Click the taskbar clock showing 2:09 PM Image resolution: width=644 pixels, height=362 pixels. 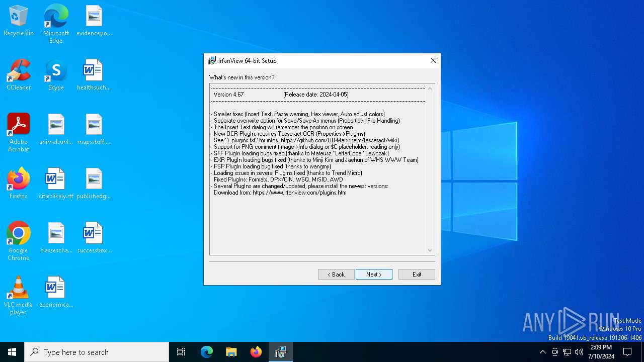[x=601, y=352]
